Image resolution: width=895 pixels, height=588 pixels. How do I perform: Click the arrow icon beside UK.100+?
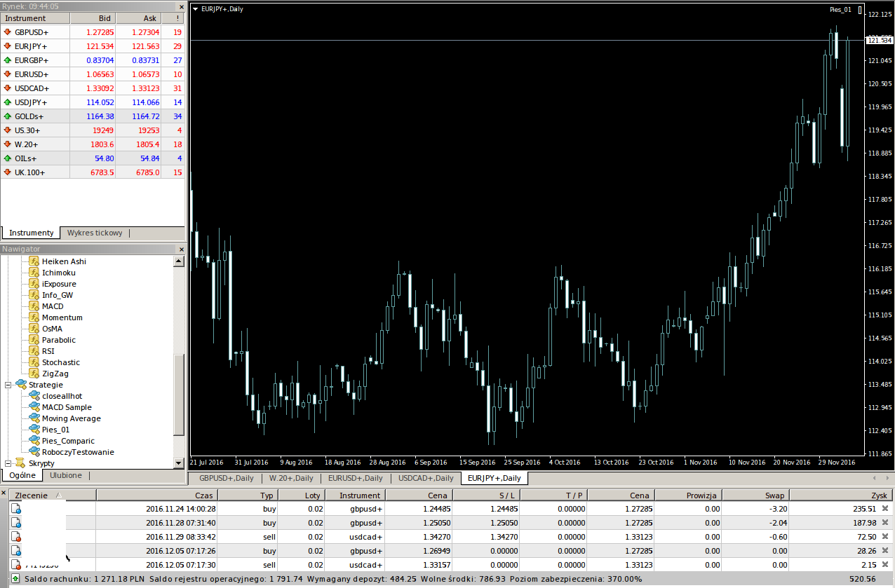(8, 172)
